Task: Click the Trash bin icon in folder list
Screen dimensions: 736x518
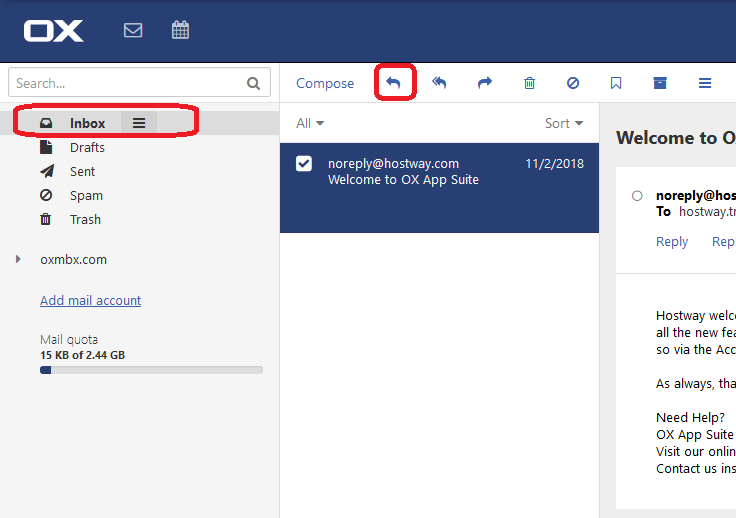Action: [x=46, y=219]
